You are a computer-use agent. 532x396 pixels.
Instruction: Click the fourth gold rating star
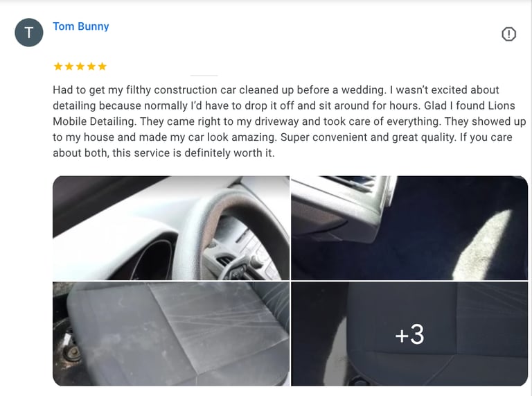[x=91, y=66]
